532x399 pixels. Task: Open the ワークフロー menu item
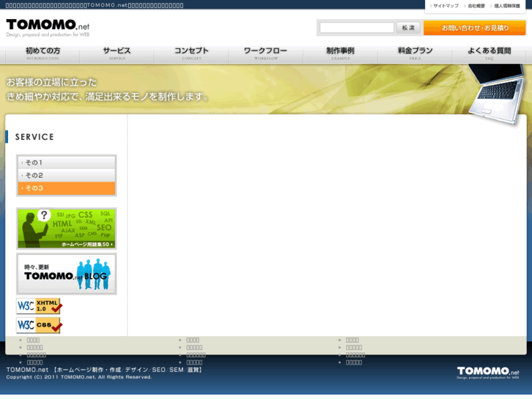(x=266, y=53)
